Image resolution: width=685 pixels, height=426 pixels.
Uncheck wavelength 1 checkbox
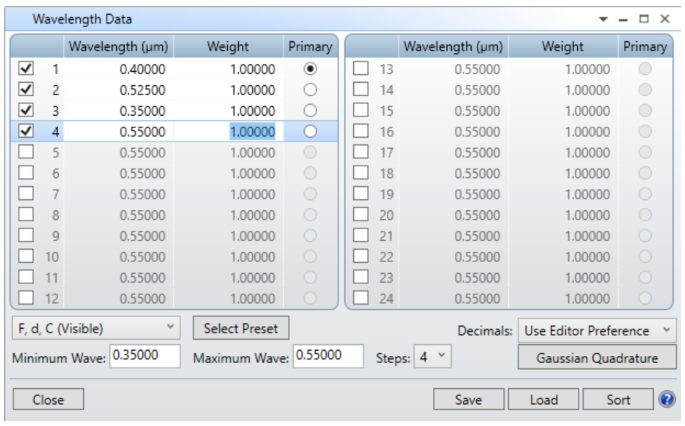pyautogui.click(x=26, y=69)
